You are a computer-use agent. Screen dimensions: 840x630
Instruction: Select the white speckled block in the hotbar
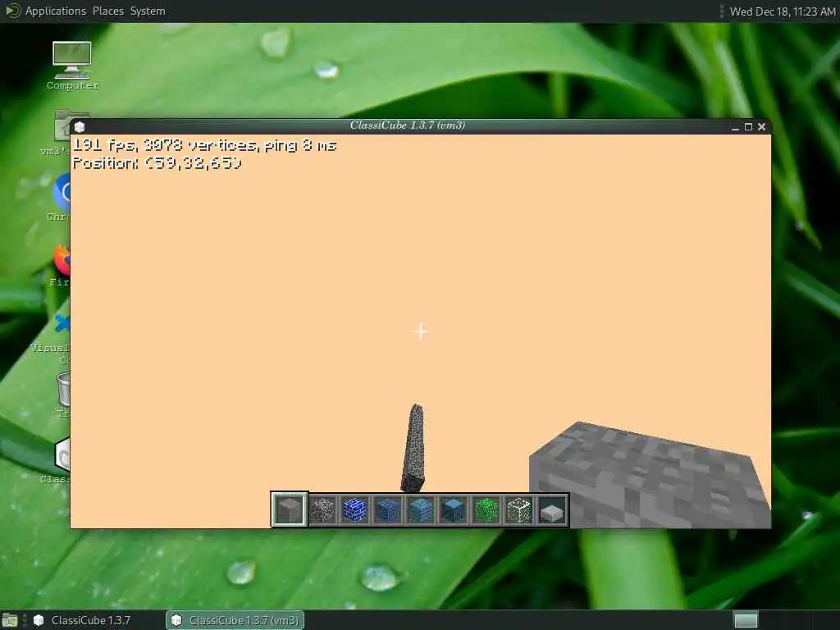tap(518, 510)
